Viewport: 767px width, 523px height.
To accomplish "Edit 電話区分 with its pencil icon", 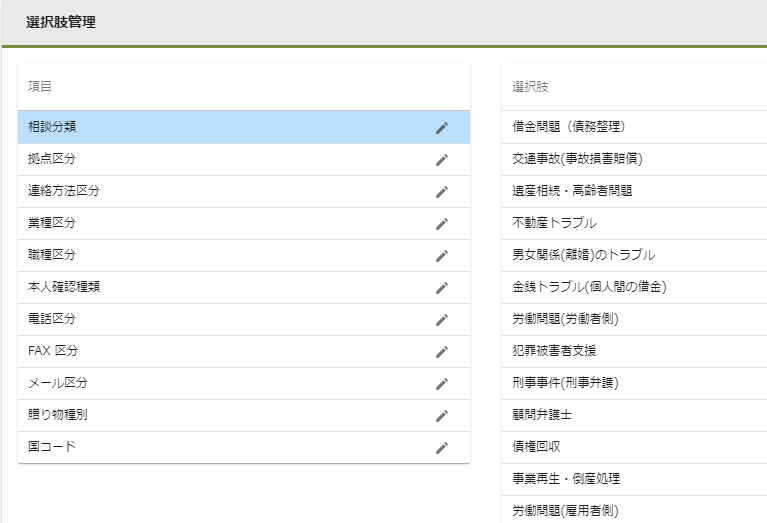I will tap(442, 319).
